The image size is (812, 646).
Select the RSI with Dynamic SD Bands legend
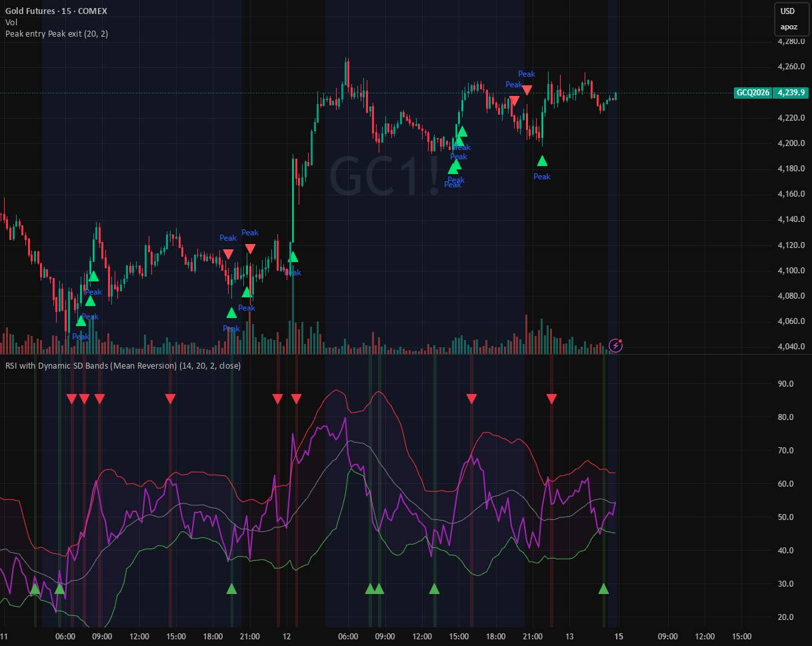click(123, 365)
